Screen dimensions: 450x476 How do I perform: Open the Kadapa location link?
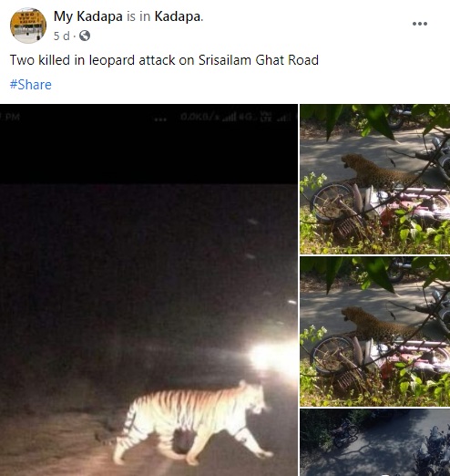click(x=178, y=16)
